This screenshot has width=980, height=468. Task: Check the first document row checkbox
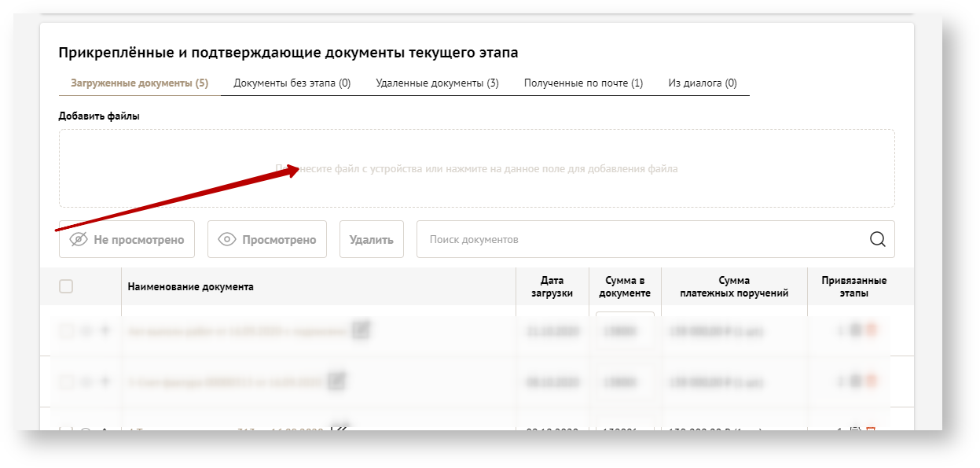pos(66,331)
